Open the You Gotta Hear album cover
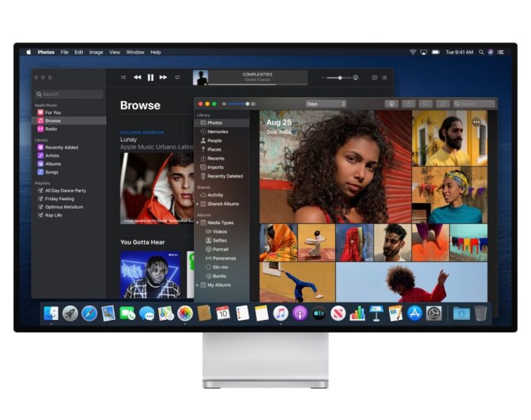Screen dimensions: 531x420 (x=150, y=274)
